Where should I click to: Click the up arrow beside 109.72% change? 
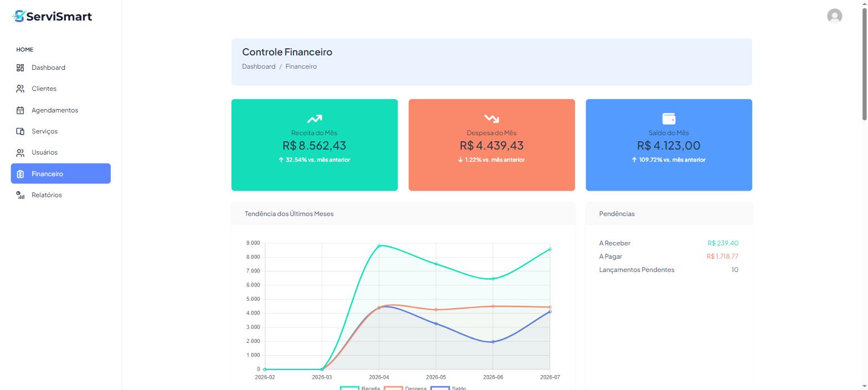[x=634, y=160]
